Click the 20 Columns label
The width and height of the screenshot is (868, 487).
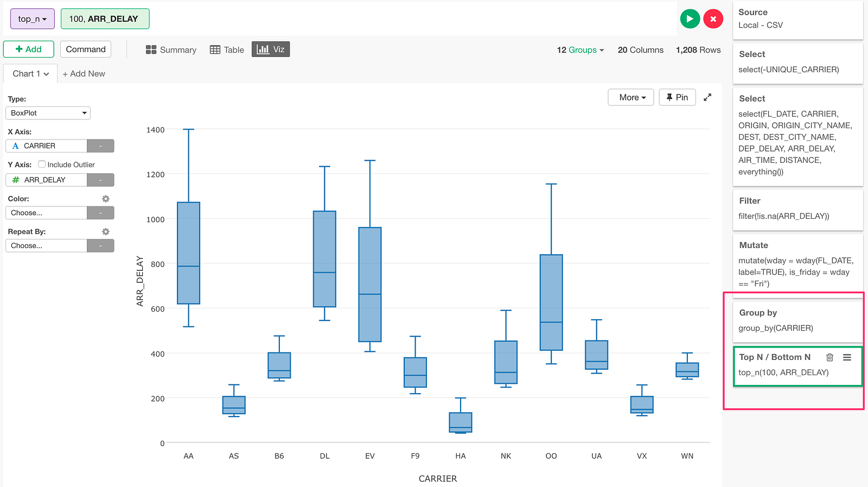pos(641,50)
